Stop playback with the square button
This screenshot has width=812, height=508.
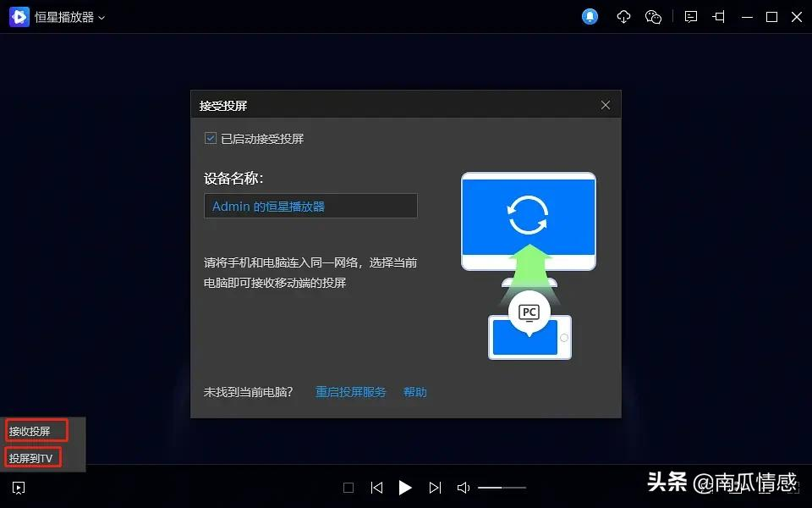click(x=348, y=488)
